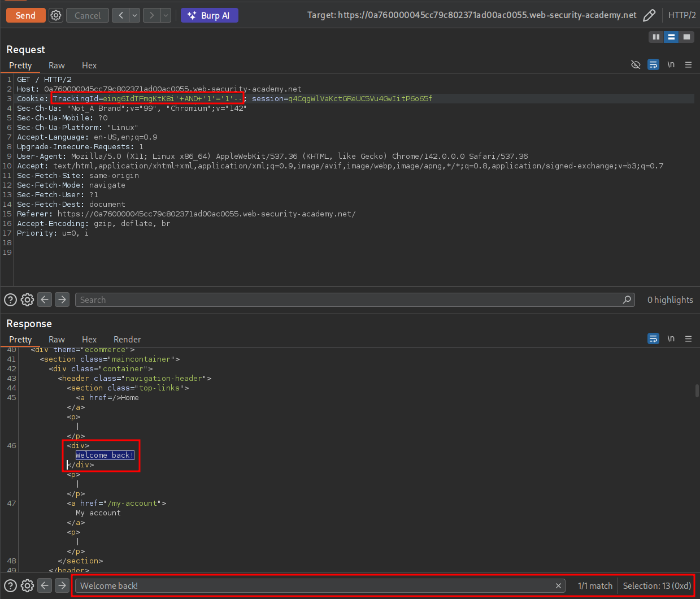Screen dimensions: 700x599
Task: Open the Burp AI assistant
Action: pyautogui.click(x=209, y=15)
